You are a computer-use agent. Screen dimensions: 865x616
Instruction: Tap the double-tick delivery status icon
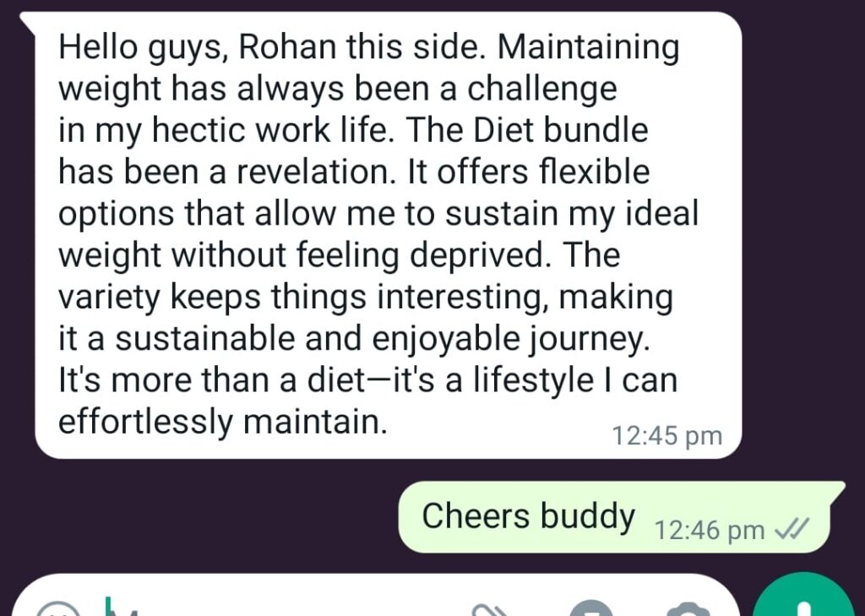(792, 529)
